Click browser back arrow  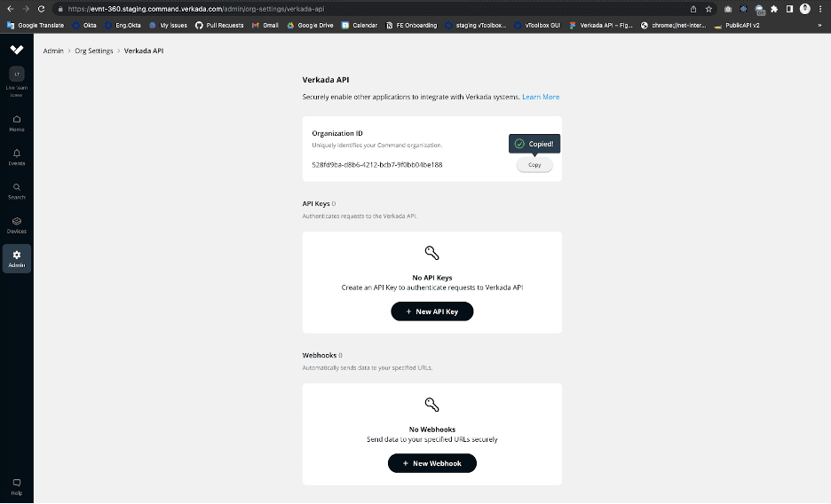point(10,9)
